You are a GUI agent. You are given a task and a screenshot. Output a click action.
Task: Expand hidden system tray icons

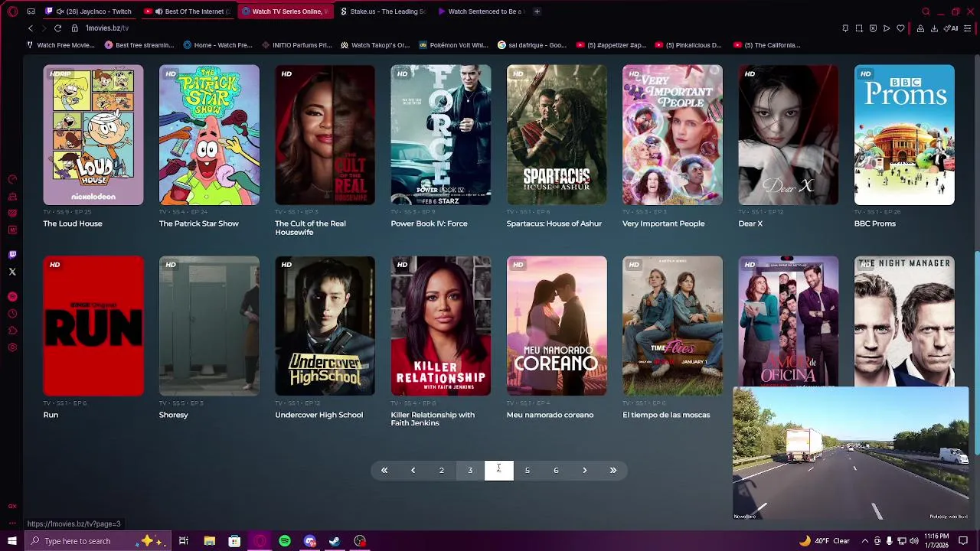(864, 541)
